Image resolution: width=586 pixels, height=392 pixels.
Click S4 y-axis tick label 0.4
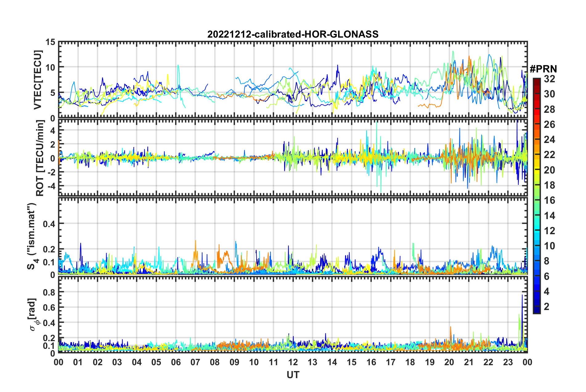click(x=49, y=224)
